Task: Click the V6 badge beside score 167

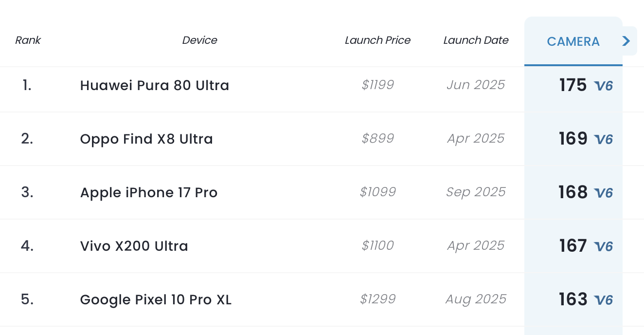Action: coord(604,247)
